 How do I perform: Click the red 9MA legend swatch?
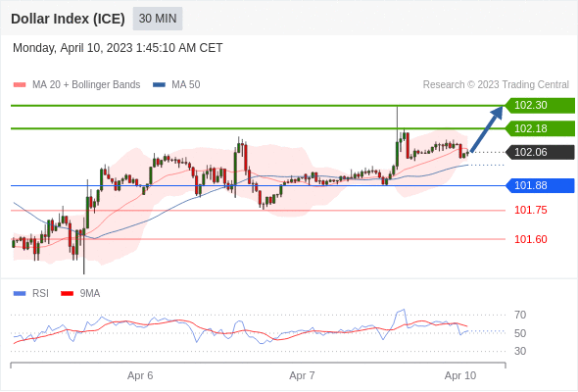click(67, 294)
